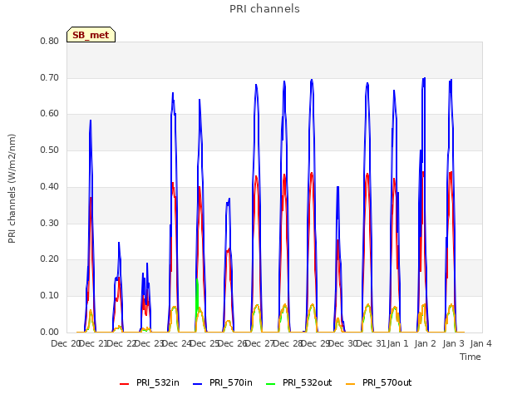Click the y-axis title PRI channels (W/m2/nm)
This screenshot has height=399, width=532.
point(12,189)
